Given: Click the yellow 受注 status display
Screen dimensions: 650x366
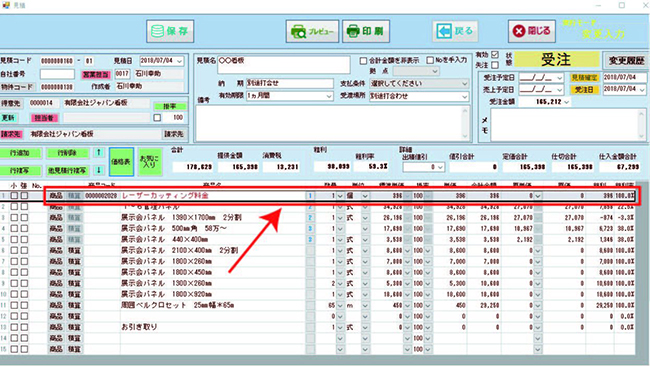Looking at the screenshot, I should point(557,60).
